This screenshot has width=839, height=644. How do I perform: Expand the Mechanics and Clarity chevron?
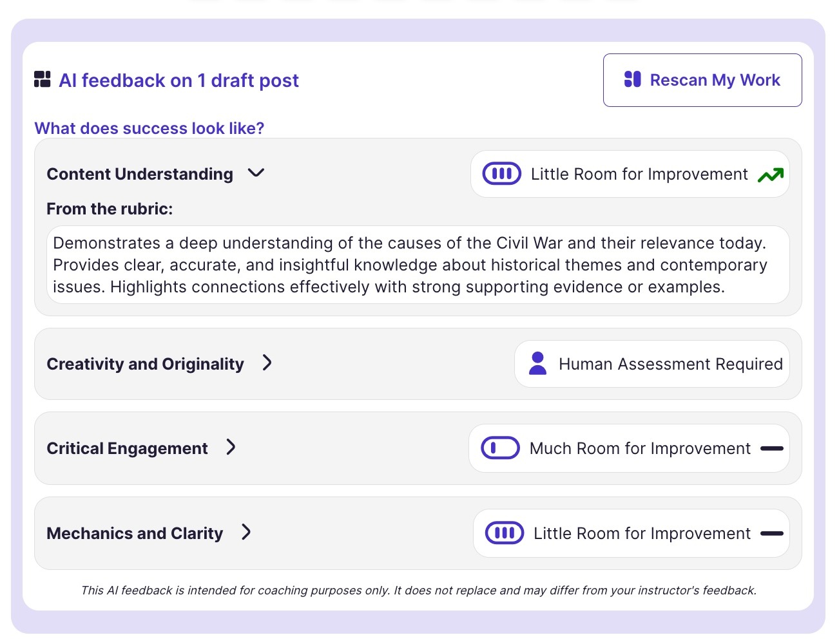[246, 533]
